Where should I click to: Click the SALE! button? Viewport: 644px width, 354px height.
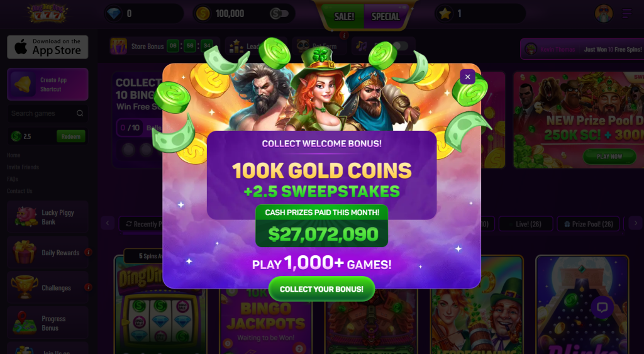(343, 16)
